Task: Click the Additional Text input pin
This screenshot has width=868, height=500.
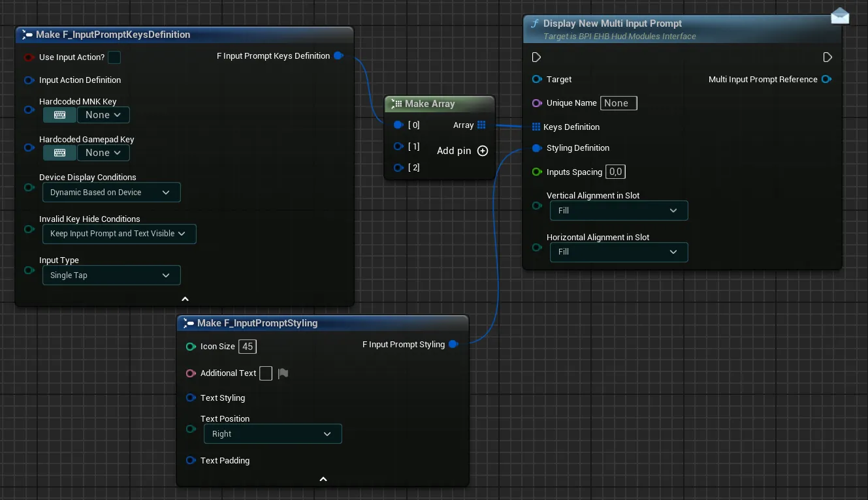Action: [x=191, y=373]
